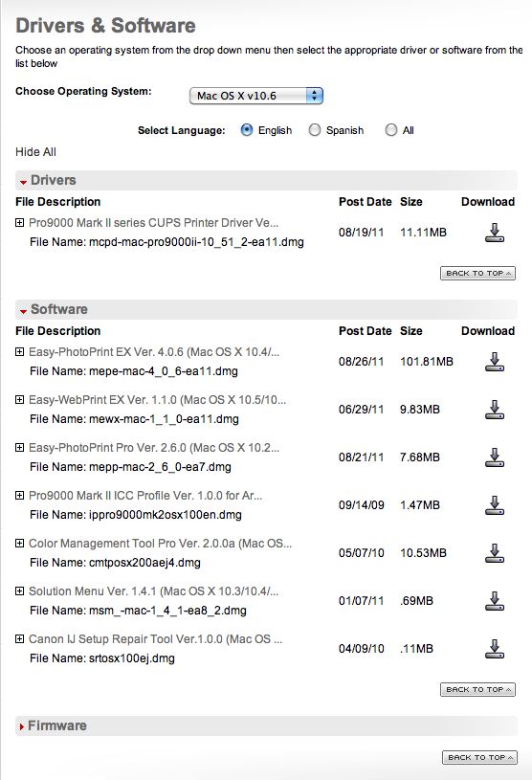Download the Pro9000 Mark II CUPS Printer Driver
This screenshot has height=780, width=532.
point(495,233)
